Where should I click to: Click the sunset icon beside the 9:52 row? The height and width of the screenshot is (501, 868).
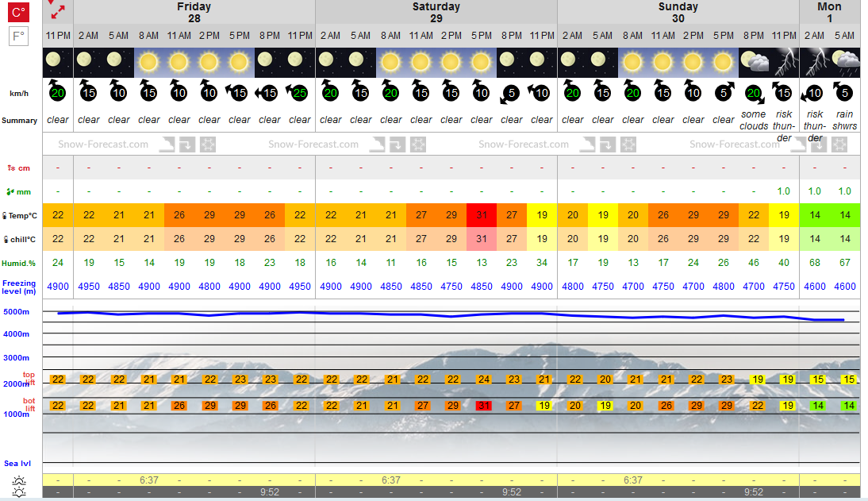click(x=19, y=492)
